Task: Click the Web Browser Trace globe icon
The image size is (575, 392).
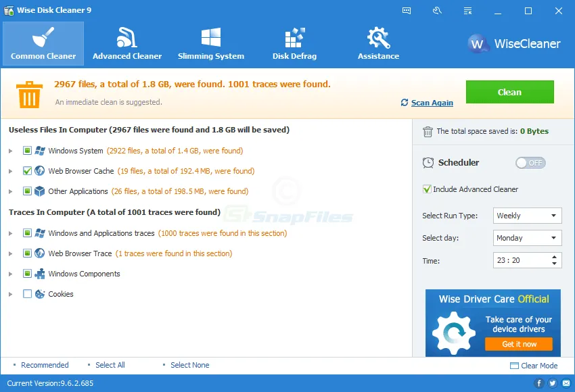Action: click(x=40, y=253)
